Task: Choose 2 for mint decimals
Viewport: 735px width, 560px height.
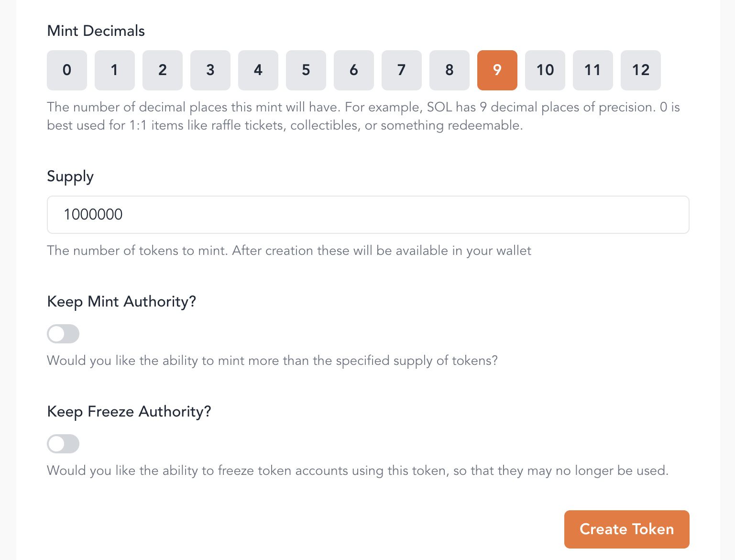Action: [x=163, y=70]
